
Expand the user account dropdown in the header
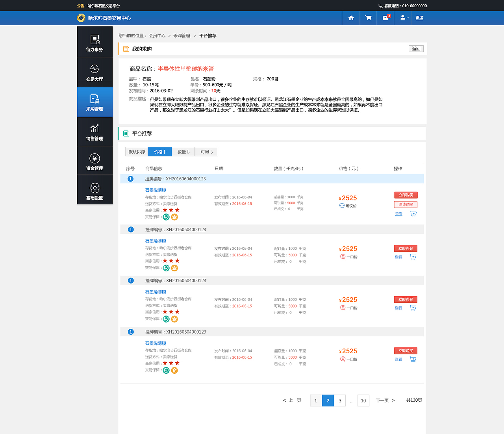click(x=404, y=18)
